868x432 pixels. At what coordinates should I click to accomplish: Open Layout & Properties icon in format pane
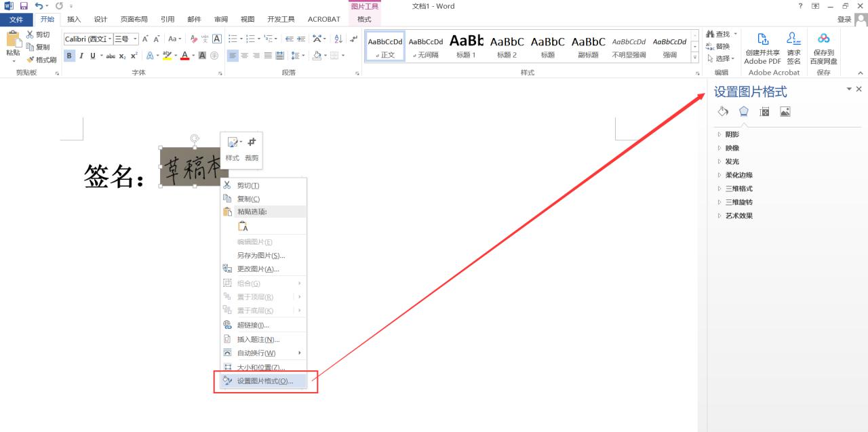764,111
